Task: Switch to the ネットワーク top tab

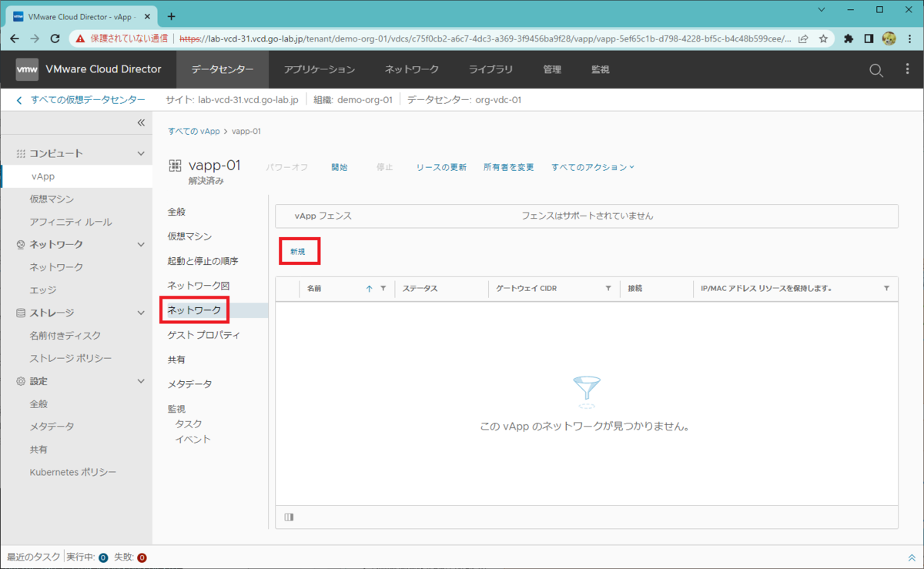Action: click(x=412, y=69)
